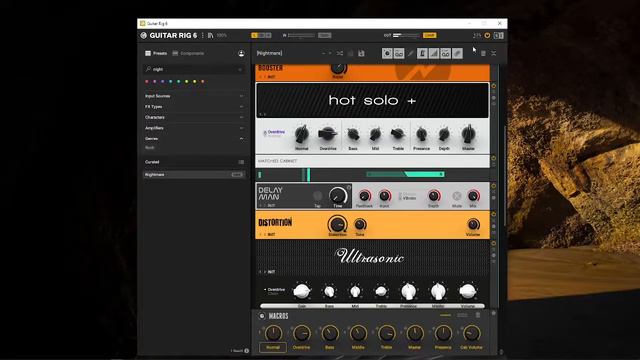Toggle the sidebar view icon at header right

pyautogui.click(x=498, y=36)
